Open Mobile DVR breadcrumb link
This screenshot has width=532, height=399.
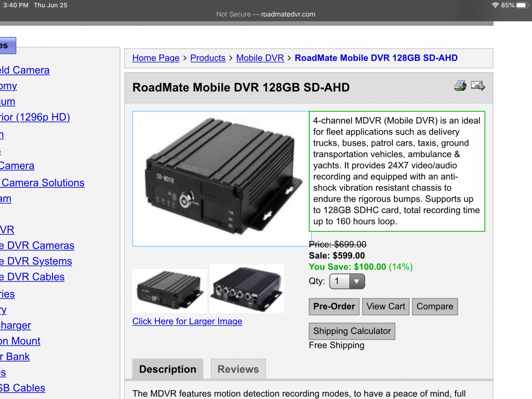tap(260, 58)
